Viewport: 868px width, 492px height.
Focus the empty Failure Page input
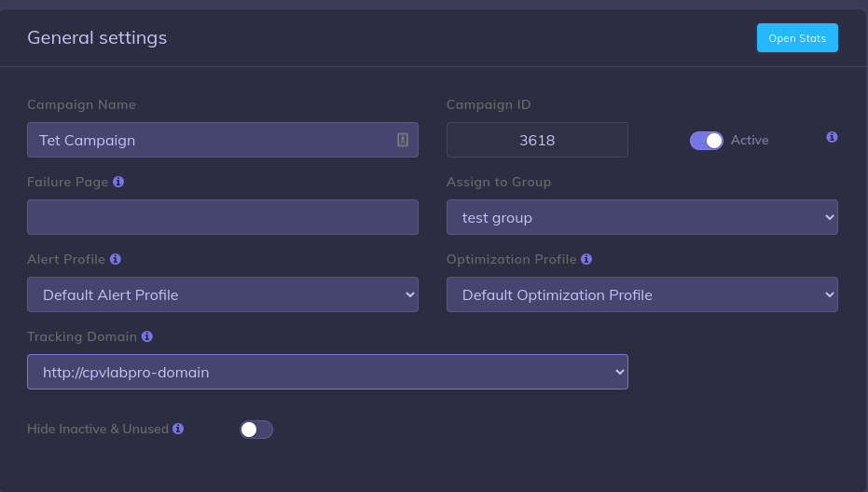click(222, 217)
